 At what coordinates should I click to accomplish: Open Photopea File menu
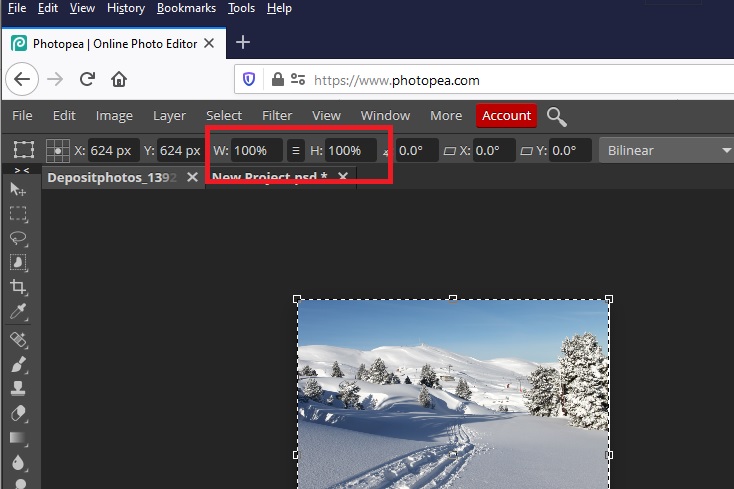tap(22, 116)
